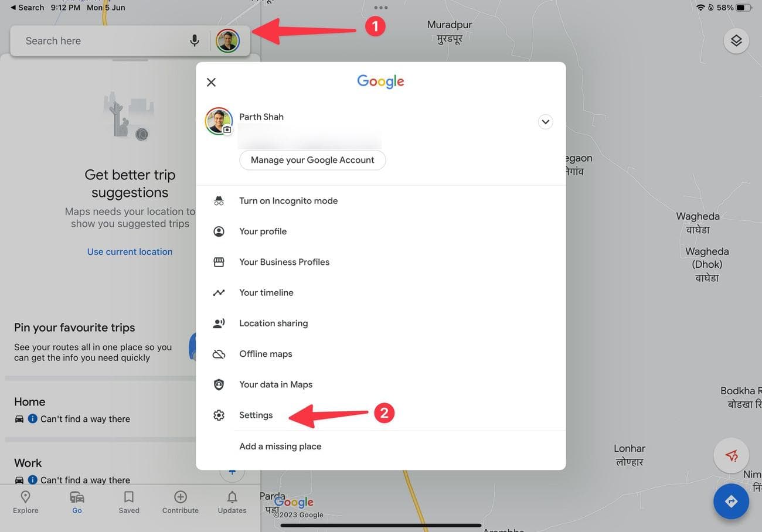
Task: Tap the profile avatar in the search bar
Action: 227,40
